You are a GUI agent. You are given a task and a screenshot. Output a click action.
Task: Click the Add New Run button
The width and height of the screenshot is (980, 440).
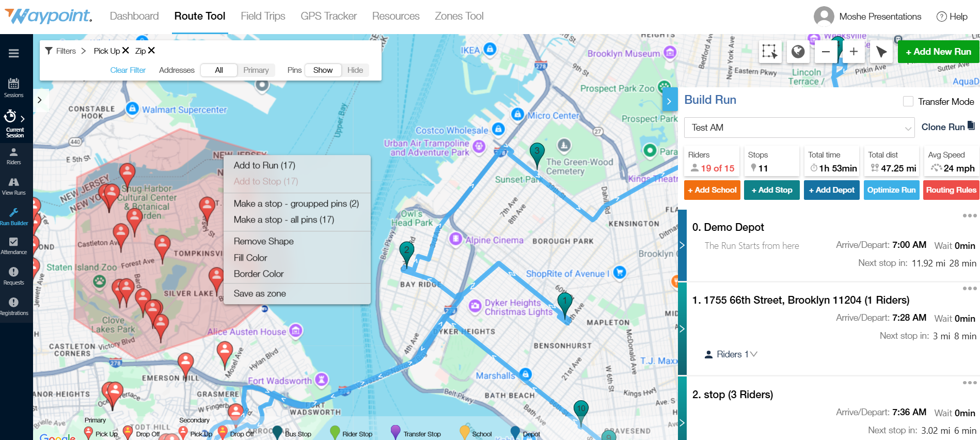(x=938, y=52)
